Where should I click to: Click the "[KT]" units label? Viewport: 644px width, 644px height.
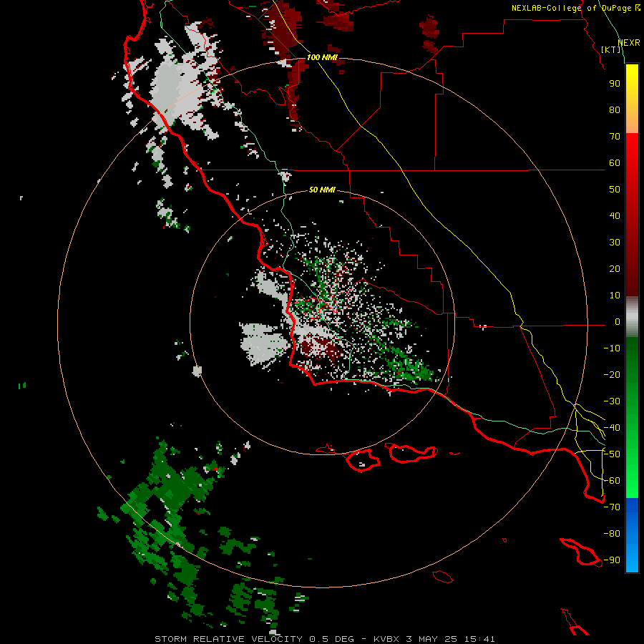611,49
